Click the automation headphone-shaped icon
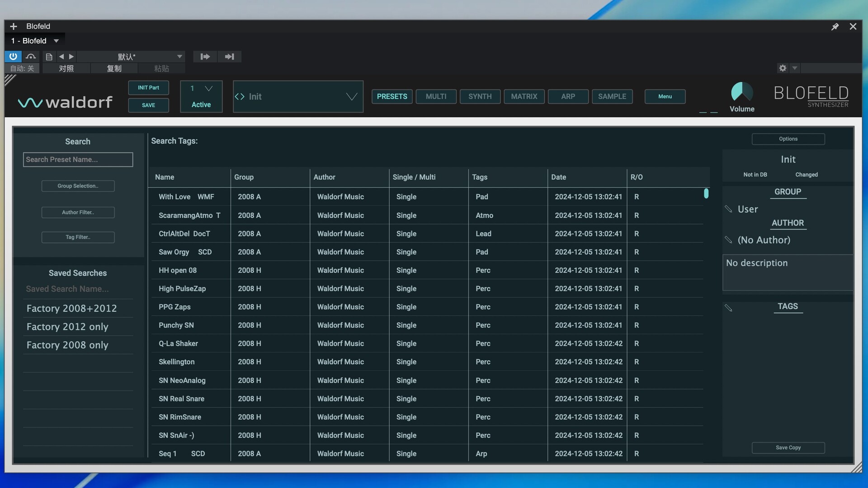 click(31, 56)
